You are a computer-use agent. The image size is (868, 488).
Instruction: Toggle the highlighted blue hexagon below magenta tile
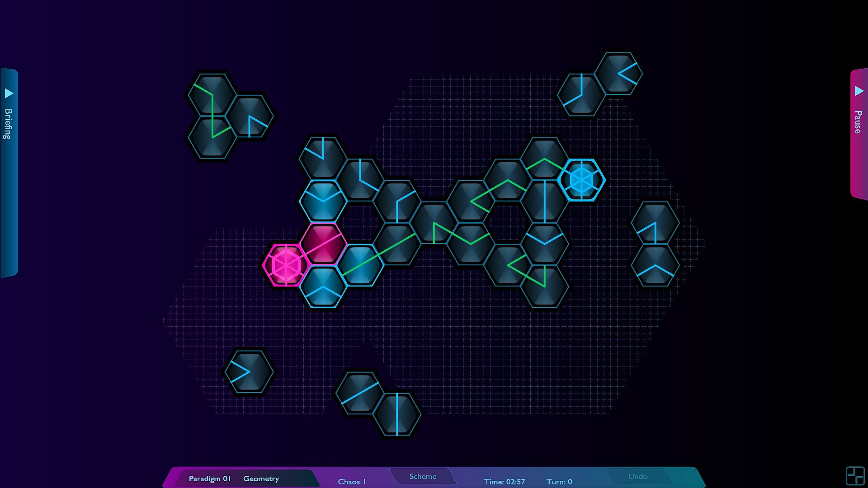[323, 287]
